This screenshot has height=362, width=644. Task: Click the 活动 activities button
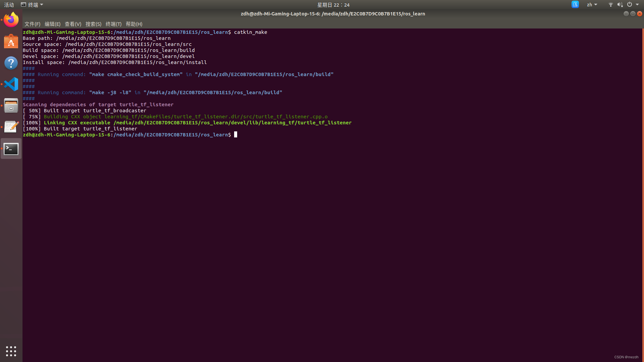(x=9, y=5)
